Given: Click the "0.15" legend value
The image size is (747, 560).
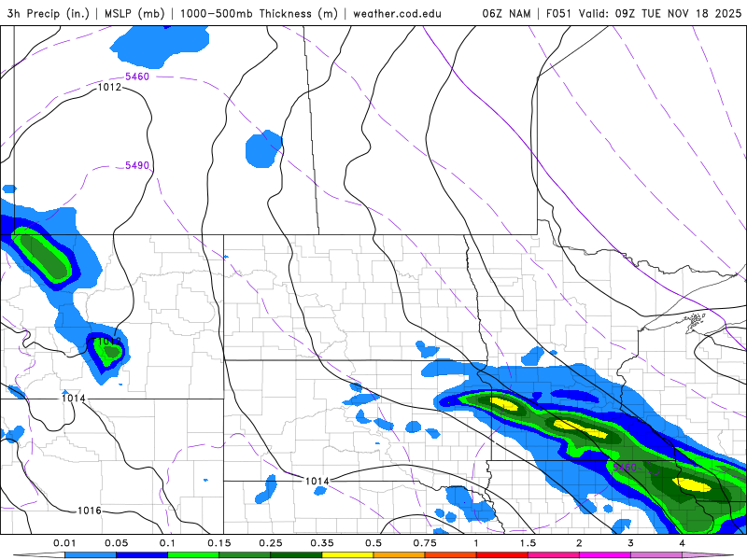Looking at the screenshot, I should pyautogui.click(x=219, y=543).
